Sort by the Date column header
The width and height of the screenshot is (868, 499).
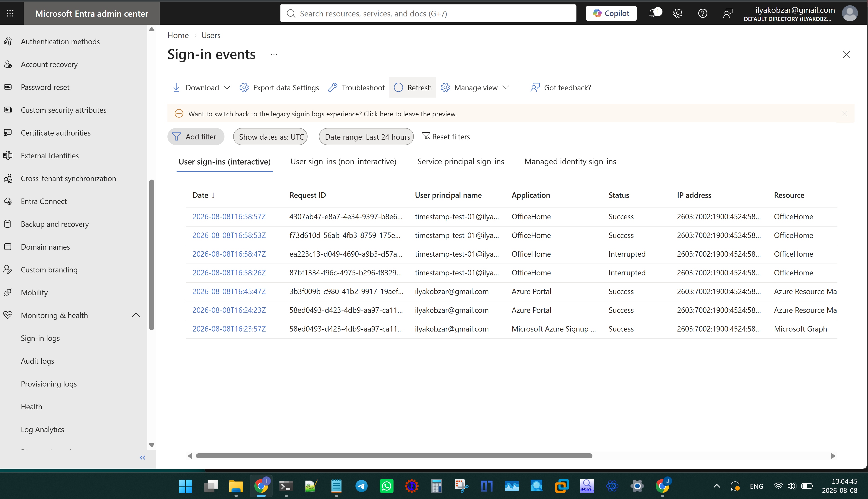click(x=204, y=195)
